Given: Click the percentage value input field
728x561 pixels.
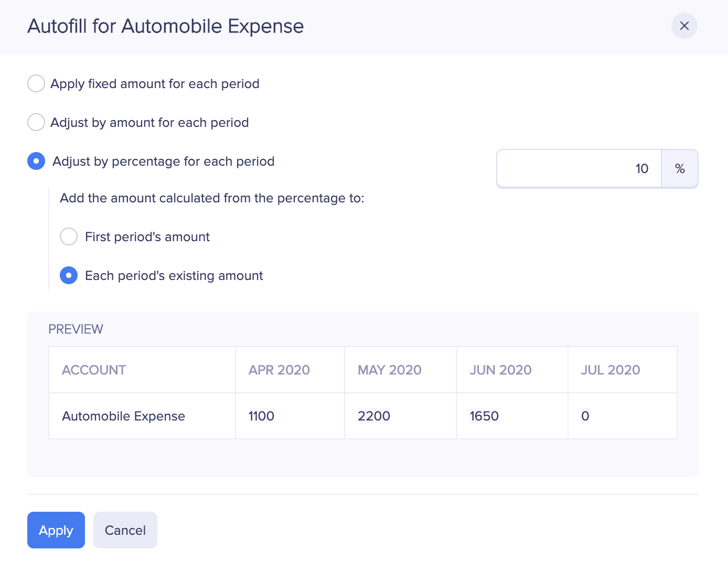Looking at the screenshot, I should tap(577, 168).
